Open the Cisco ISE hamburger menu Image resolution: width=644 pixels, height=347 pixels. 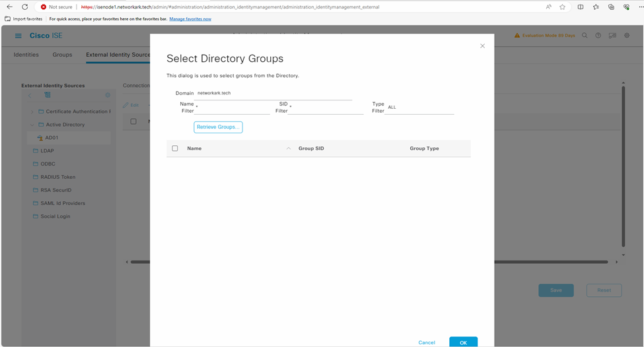coord(18,36)
